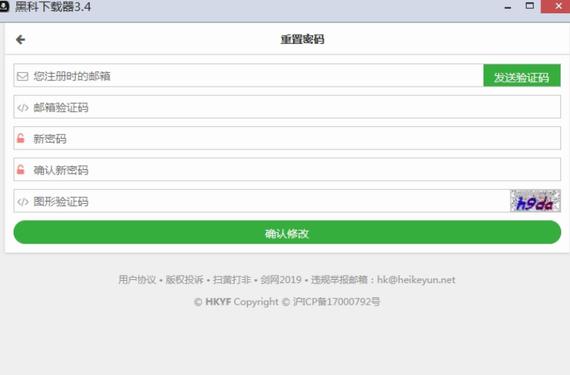Image resolution: width=570 pixels, height=375 pixels.
Task: Click 发送验证码 button
Action: coord(522,76)
